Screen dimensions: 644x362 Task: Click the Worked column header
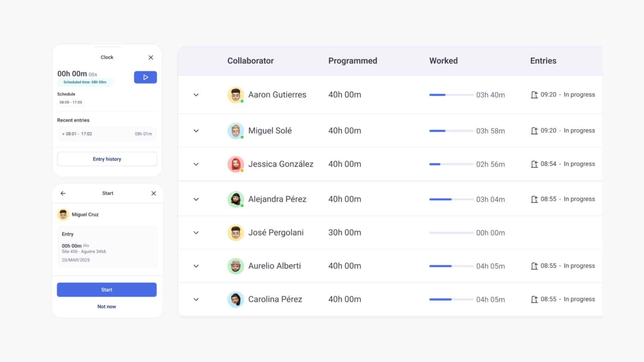(x=443, y=61)
